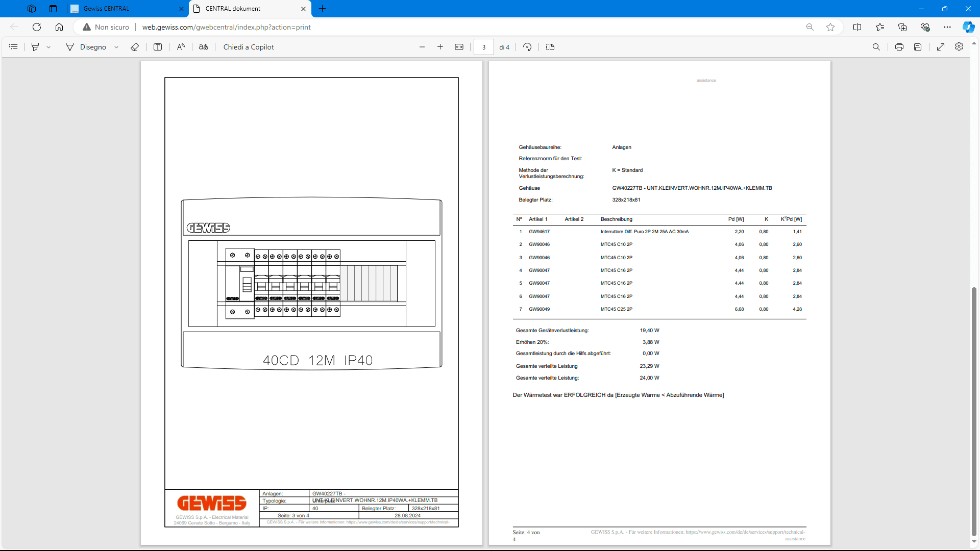
Task: Open the table of contents panel
Action: [14, 47]
